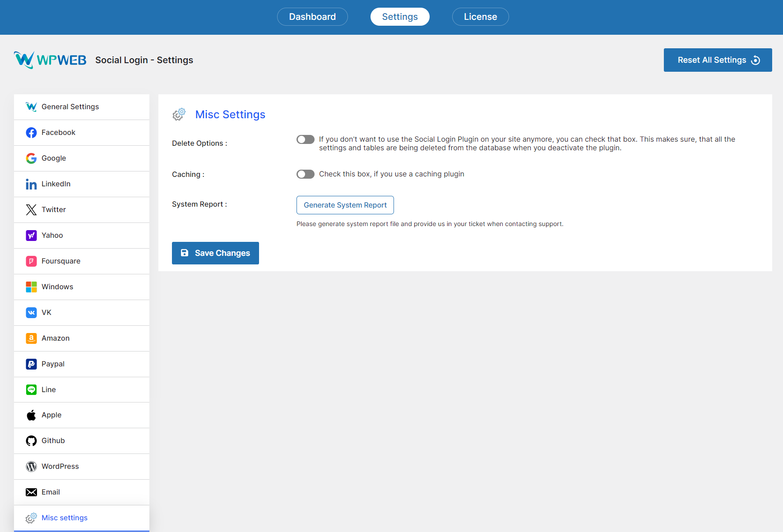Image resolution: width=783 pixels, height=532 pixels.
Task: Click the Facebook icon in sidebar
Action: coord(31,133)
